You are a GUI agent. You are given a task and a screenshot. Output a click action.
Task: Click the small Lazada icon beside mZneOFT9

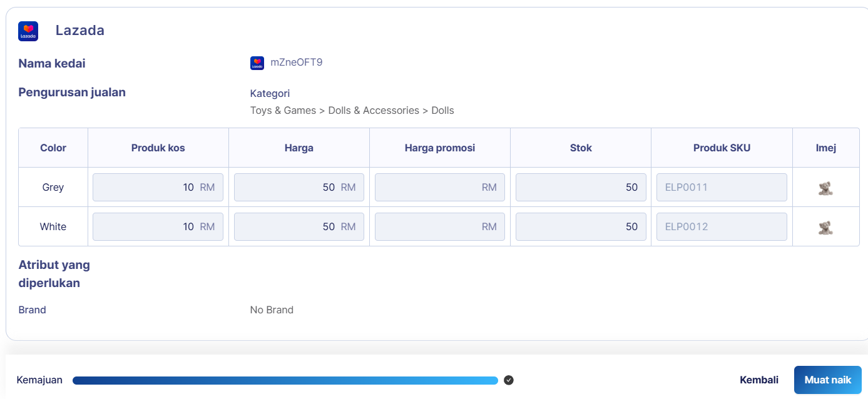click(257, 63)
